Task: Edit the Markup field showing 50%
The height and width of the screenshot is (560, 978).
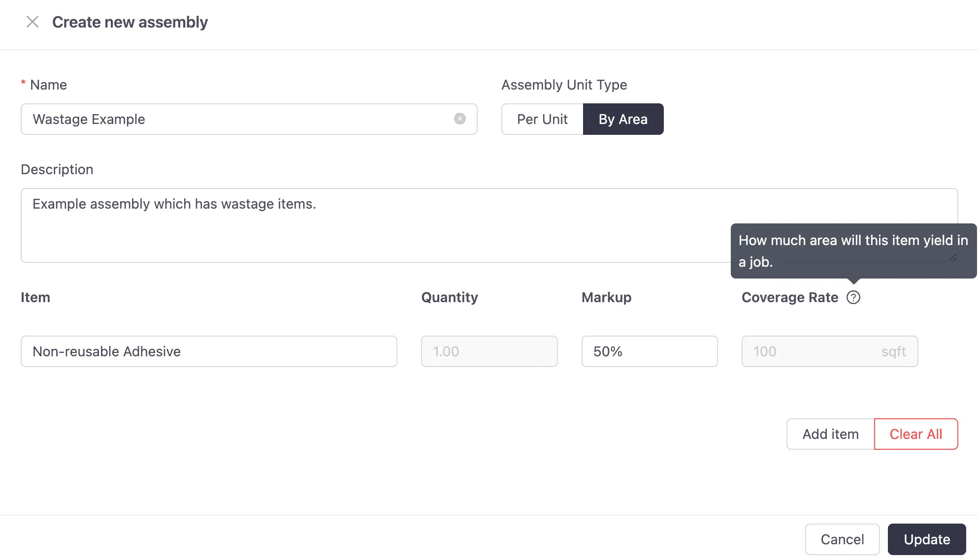Action: point(649,351)
